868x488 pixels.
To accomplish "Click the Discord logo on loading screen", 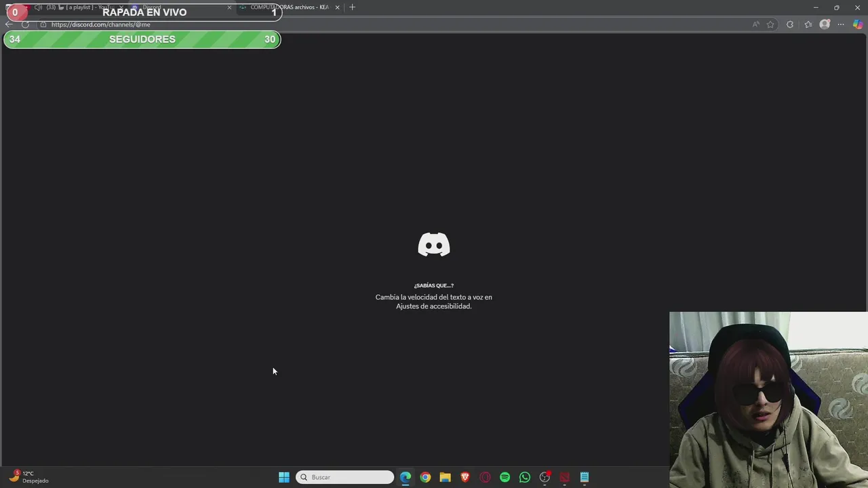I will pyautogui.click(x=434, y=245).
